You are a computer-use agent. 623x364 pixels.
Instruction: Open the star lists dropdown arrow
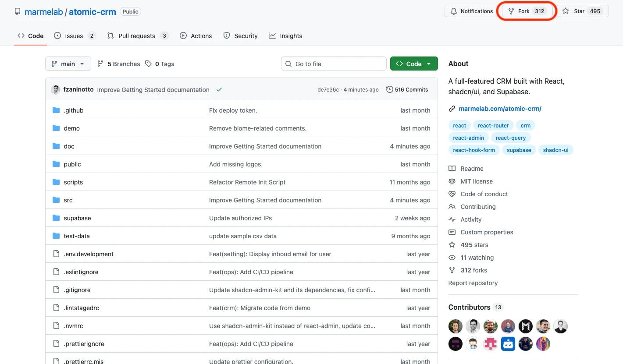pos(605,11)
